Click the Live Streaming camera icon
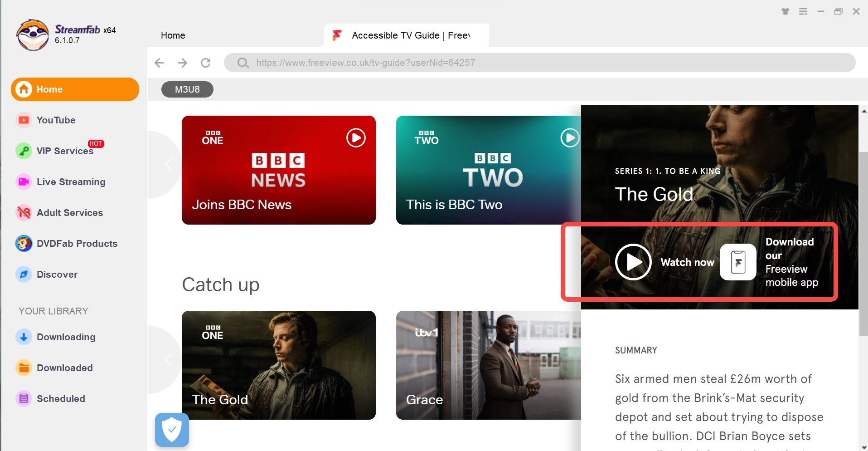868x451 pixels. click(x=24, y=182)
